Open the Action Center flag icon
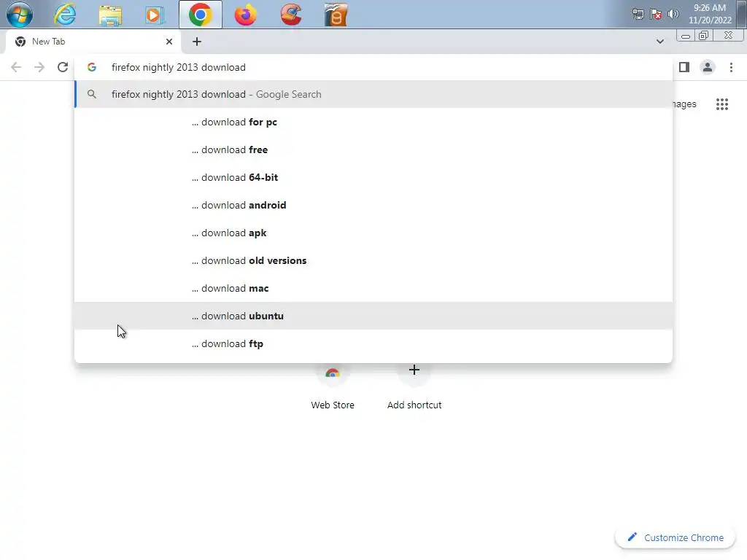747x560 pixels. click(656, 14)
